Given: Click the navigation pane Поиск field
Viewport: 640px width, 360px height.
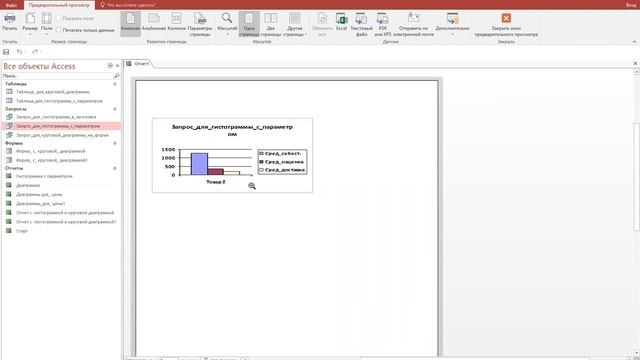Looking at the screenshot, I should (57, 76).
